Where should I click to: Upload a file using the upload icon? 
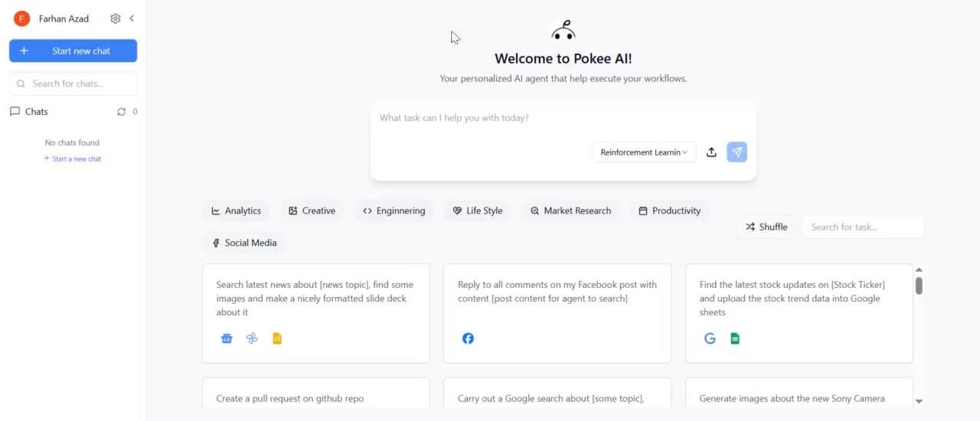[711, 152]
